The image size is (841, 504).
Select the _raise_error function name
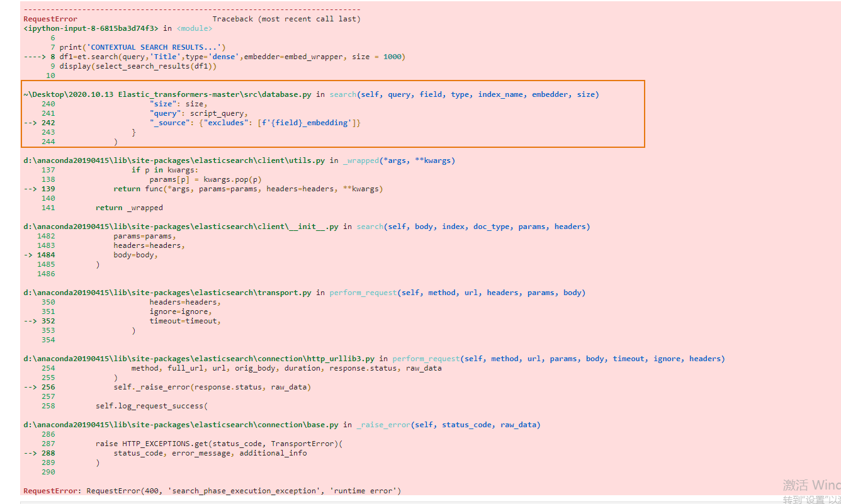point(383,424)
